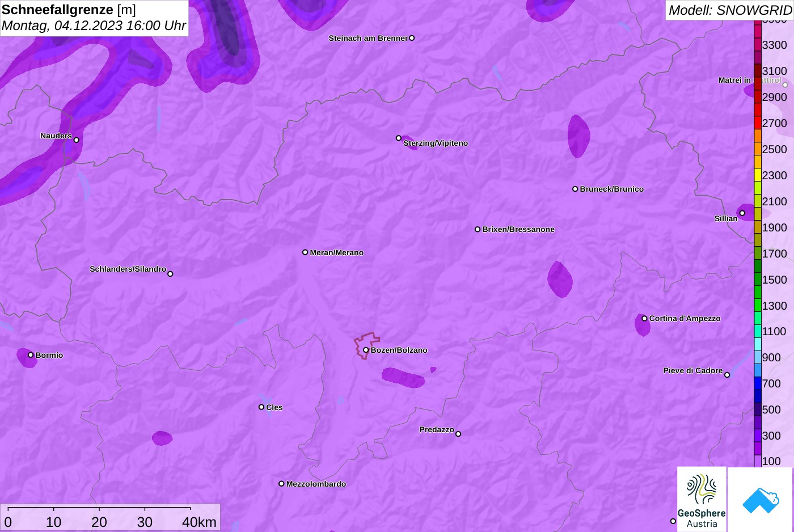Click the Schneefallgrenze [m] title
Screen dimensions: 794x532
click(x=69, y=10)
